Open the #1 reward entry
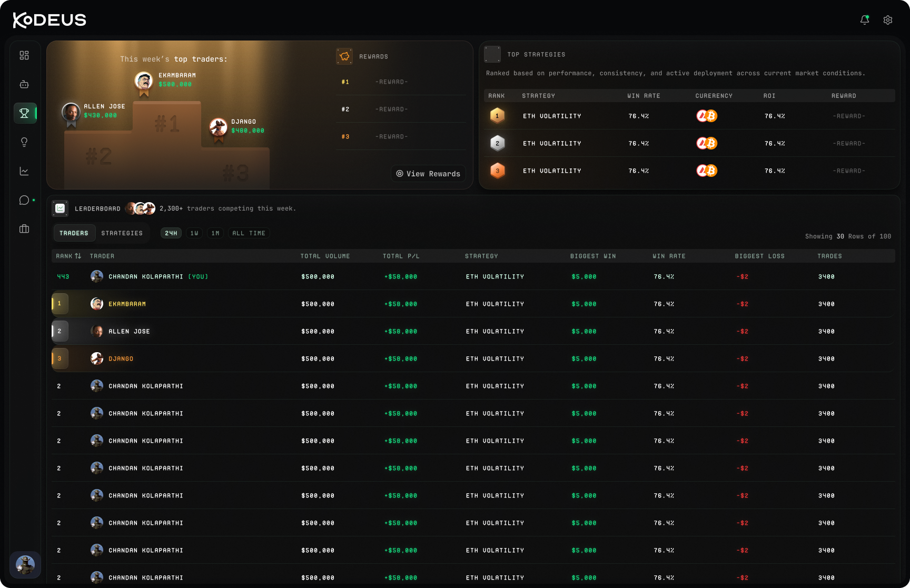The height and width of the screenshot is (588, 910). (x=401, y=82)
